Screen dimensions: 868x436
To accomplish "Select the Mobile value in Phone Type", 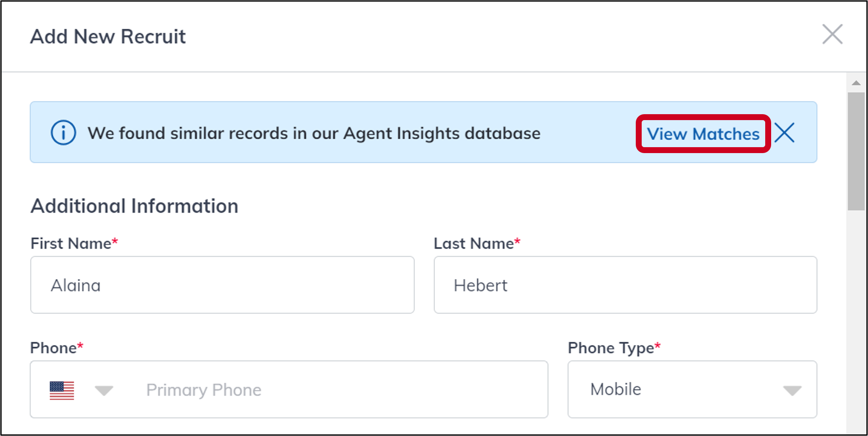I will 616,389.
